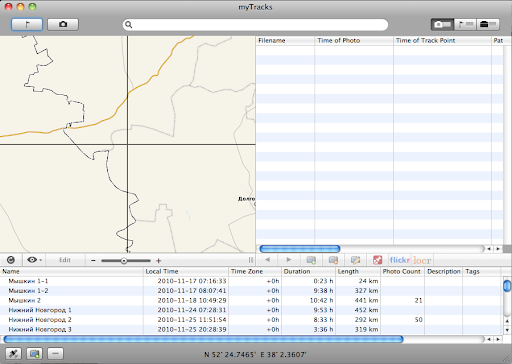Sort by Time of Track Point column
The height and width of the screenshot is (364, 512).
point(442,40)
